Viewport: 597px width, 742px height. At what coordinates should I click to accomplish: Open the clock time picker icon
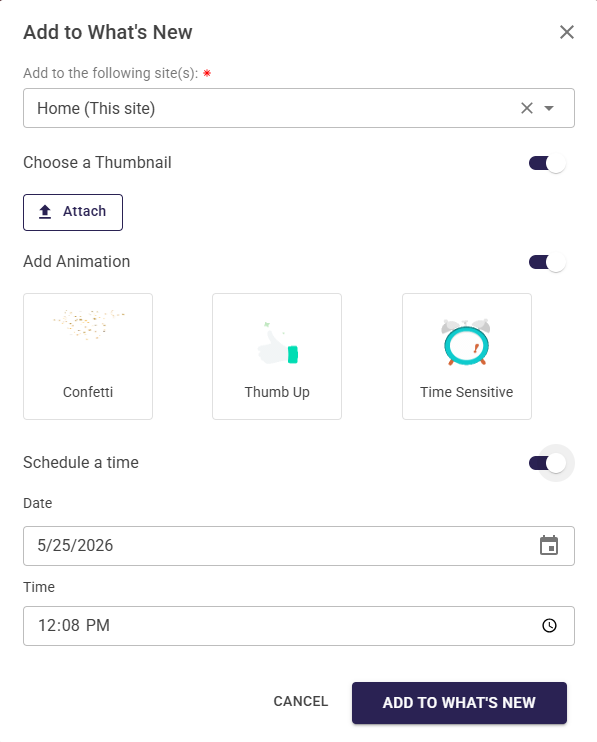tap(549, 626)
